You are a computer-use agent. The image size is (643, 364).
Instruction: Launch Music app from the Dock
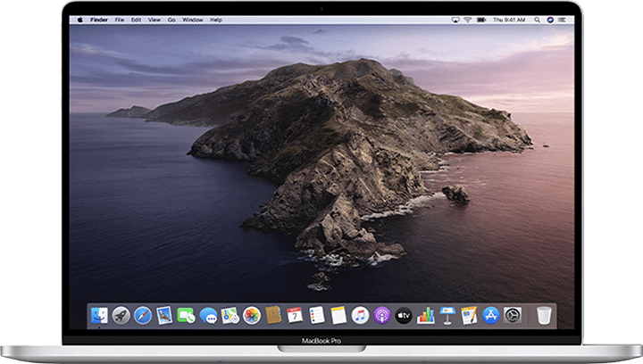pyautogui.click(x=360, y=316)
